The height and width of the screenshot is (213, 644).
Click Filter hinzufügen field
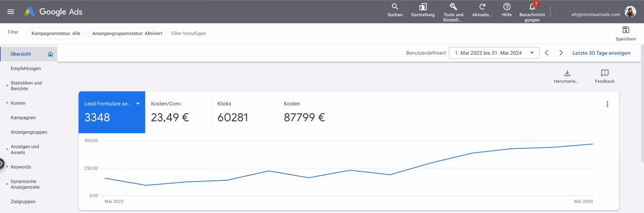(x=188, y=33)
